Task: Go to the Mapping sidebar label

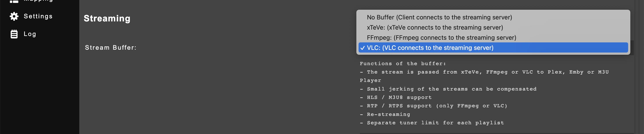Action: pos(38,1)
